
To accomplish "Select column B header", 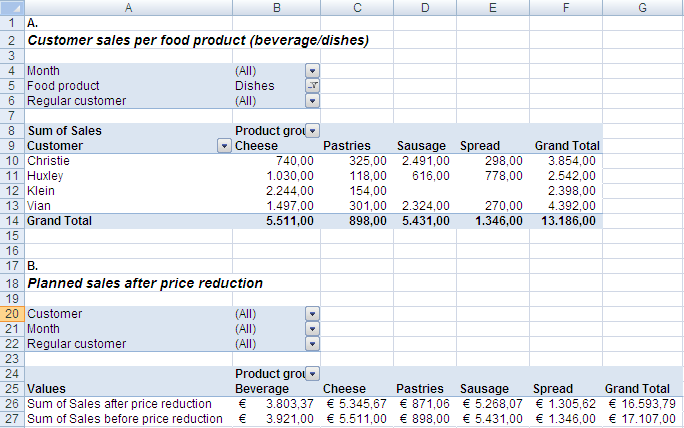I will point(277,7).
